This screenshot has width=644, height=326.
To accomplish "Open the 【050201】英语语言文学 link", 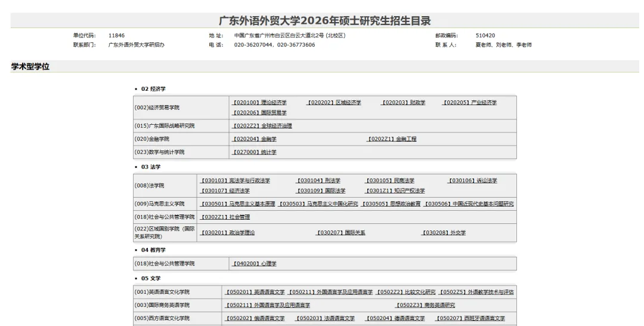I will pos(254,293).
